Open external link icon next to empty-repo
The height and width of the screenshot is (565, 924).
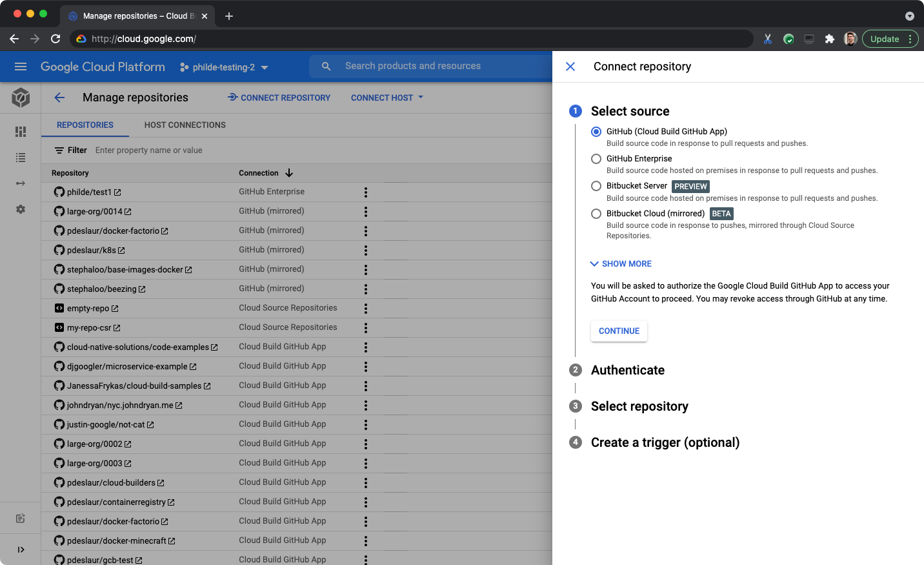pos(115,309)
